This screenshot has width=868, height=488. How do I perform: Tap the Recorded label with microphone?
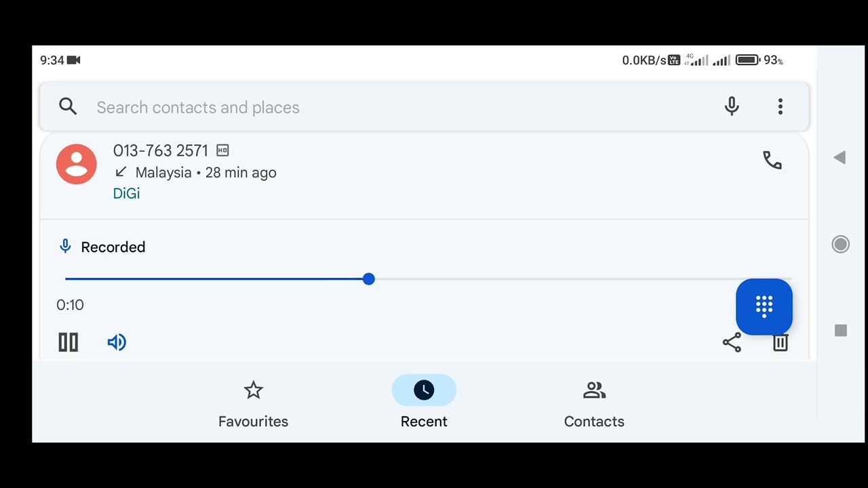point(103,247)
